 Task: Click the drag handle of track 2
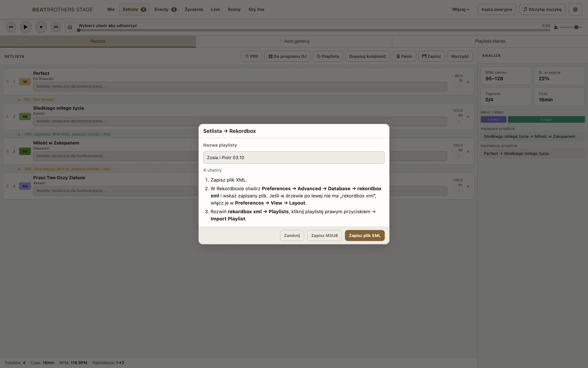click(x=7, y=117)
